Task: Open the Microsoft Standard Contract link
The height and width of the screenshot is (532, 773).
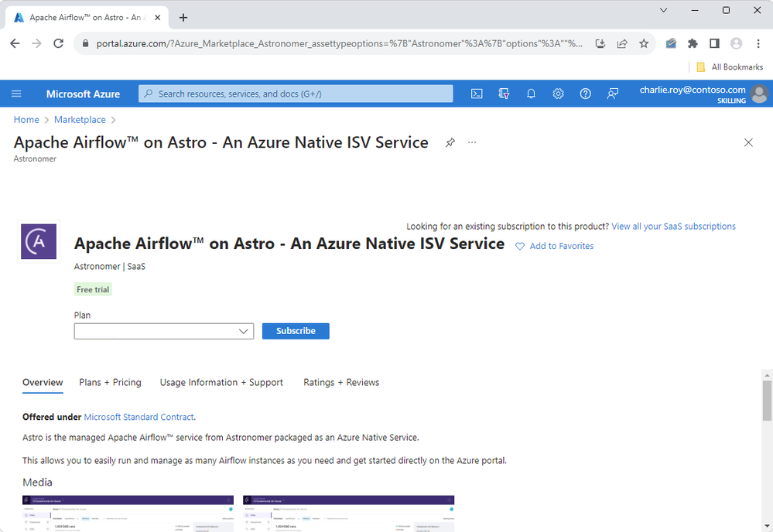Action: (139, 418)
